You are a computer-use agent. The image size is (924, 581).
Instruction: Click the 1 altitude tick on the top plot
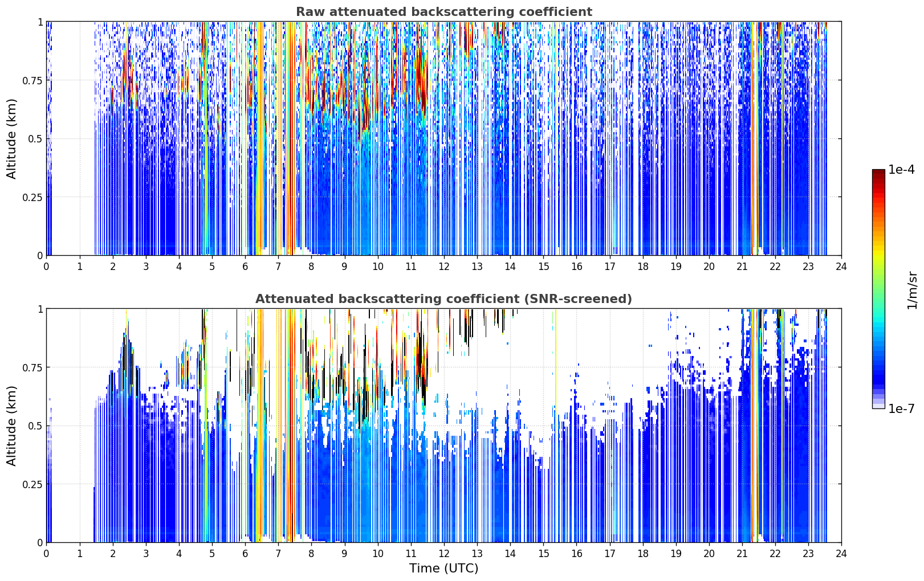[x=40, y=22]
